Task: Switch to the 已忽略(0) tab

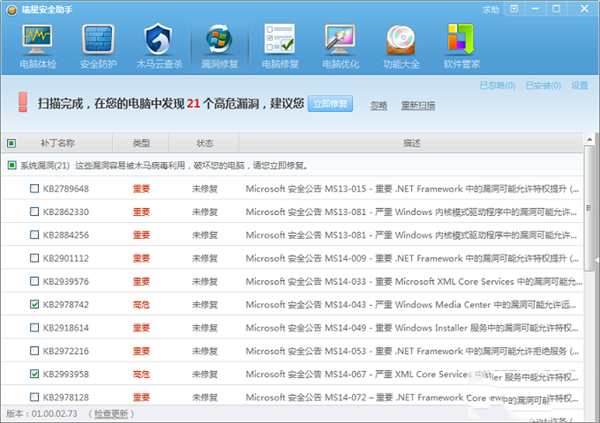Action: [x=497, y=86]
